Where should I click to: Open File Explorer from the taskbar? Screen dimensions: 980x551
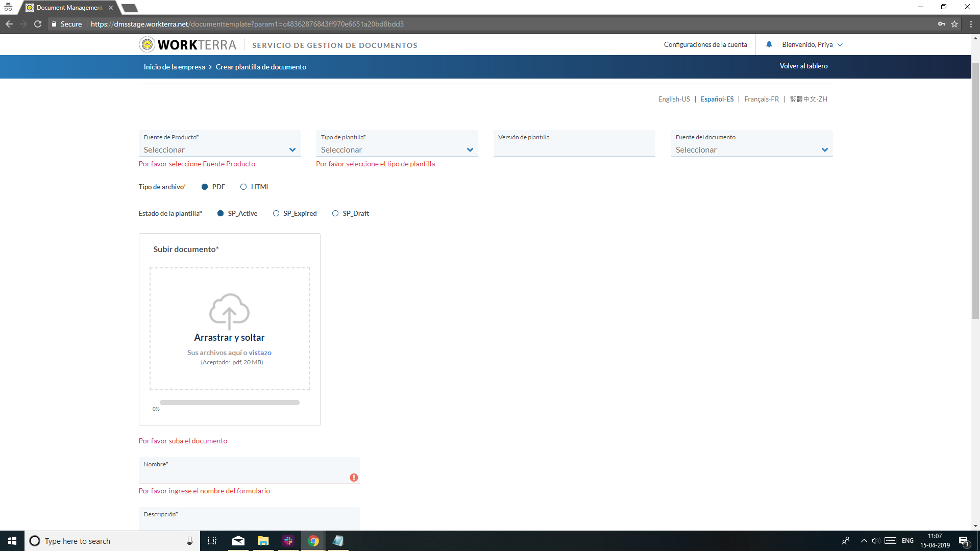[x=263, y=541]
